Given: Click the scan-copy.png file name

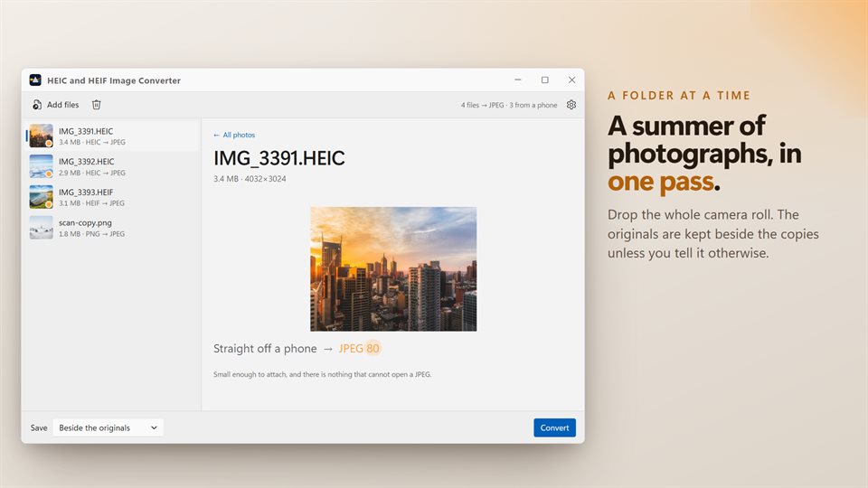Looking at the screenshot, I should pyautogui.click(x=85, y=222).
